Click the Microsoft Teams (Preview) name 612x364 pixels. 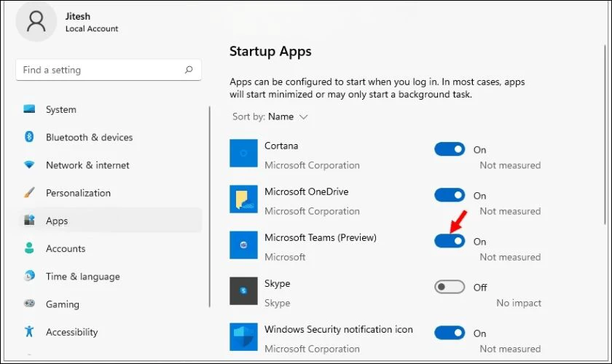point(321,237)
